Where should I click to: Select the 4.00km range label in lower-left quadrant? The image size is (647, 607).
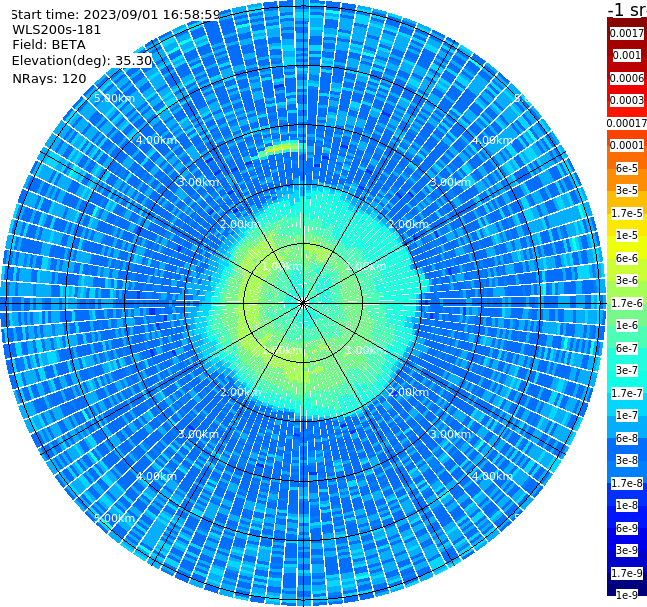coord(156,476)
